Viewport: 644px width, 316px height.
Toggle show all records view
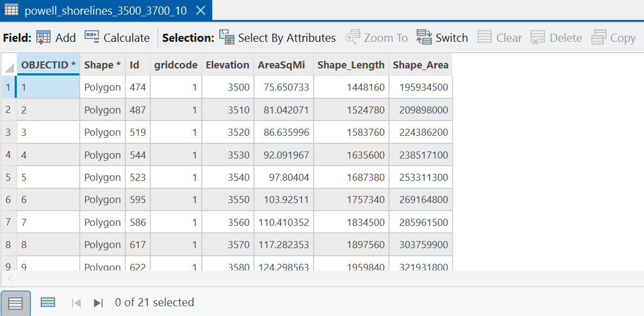(x=16, y=304)
